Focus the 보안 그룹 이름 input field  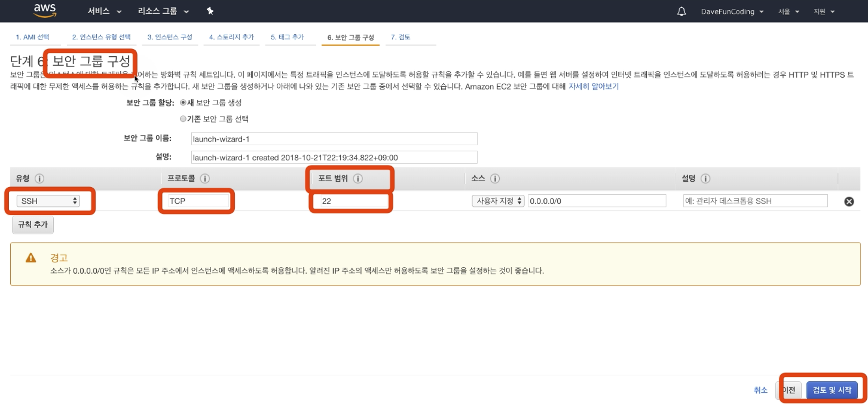click(334, 139)
